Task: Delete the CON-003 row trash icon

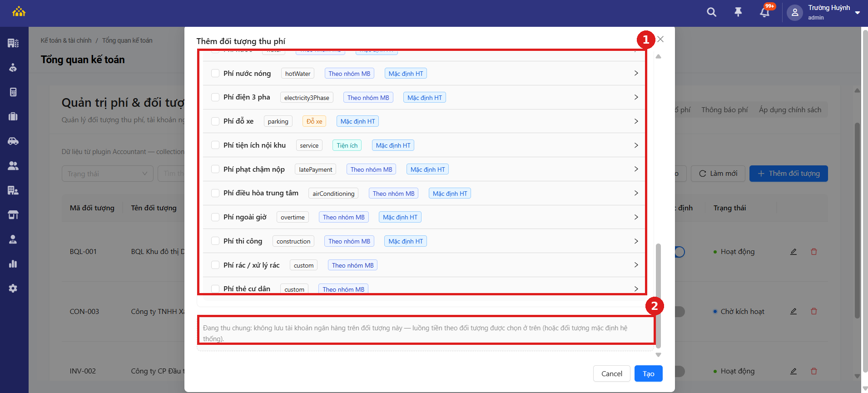Action: (x=813, y=311)
